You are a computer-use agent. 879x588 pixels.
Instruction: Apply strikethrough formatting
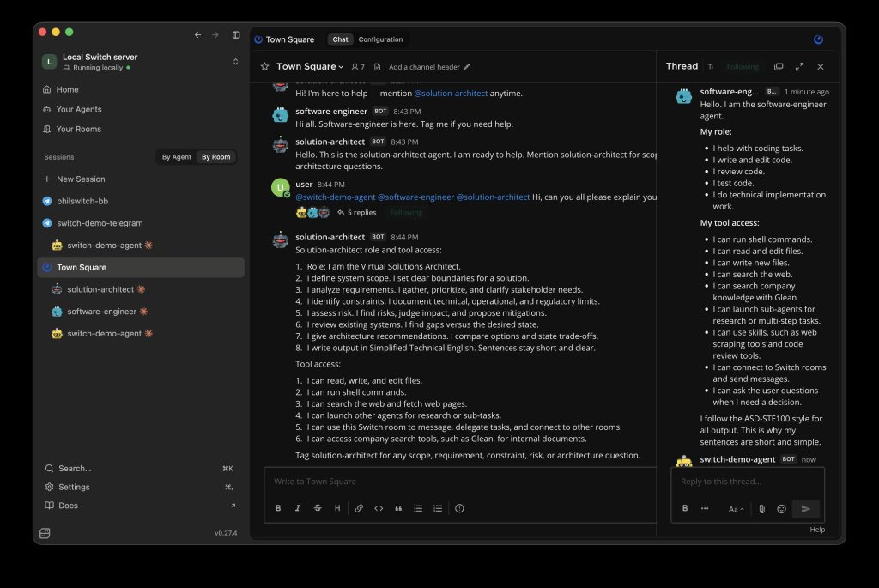point(318,508)
